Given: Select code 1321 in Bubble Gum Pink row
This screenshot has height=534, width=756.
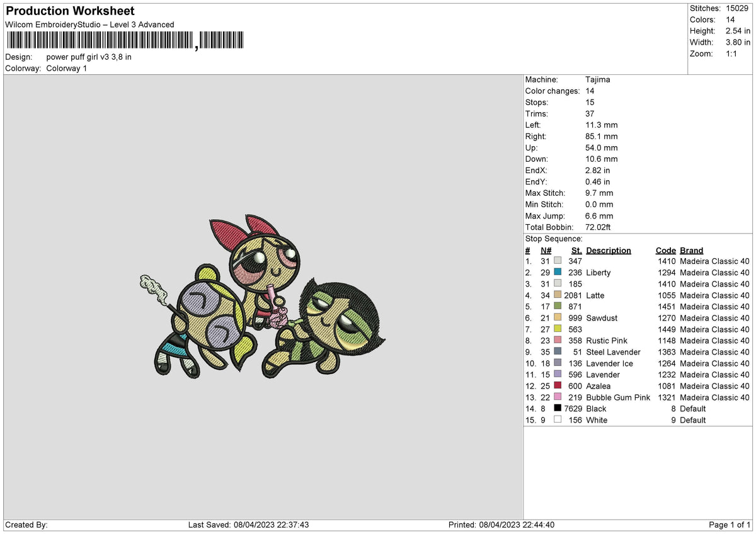Looking at the screenshot, I should [x=667, y=397].
